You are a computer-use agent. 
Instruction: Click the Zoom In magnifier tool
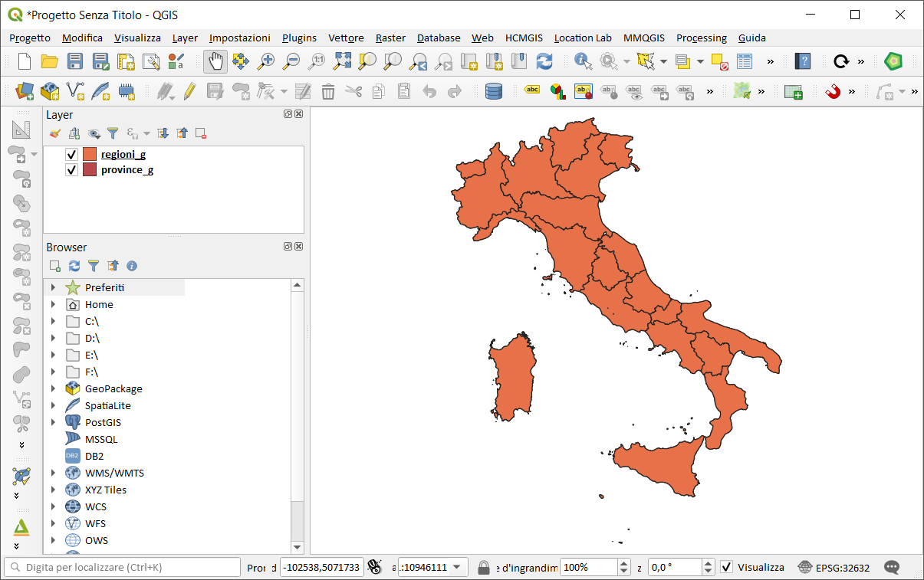pyautogui.click(x=266, y=61)
